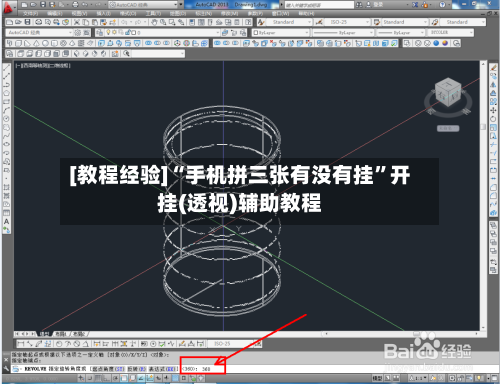This screenshot has height=384, width=500.
Task: Click the keyword search input field
Action: (319, 5)
